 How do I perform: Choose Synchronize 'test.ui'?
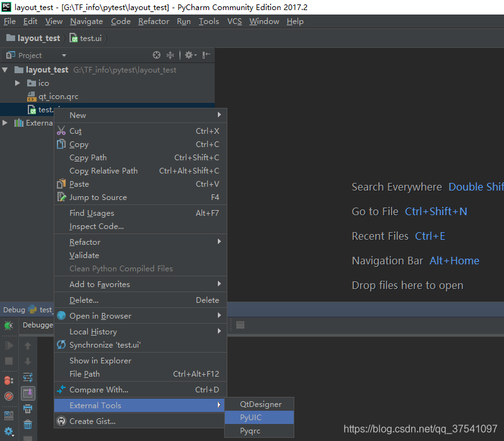pos(140,344)
